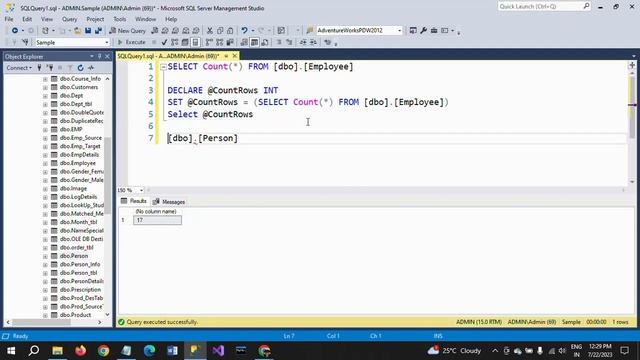Switch to the Results tab
This screenshot has height=360, width=640.
(x=133, y=201)
